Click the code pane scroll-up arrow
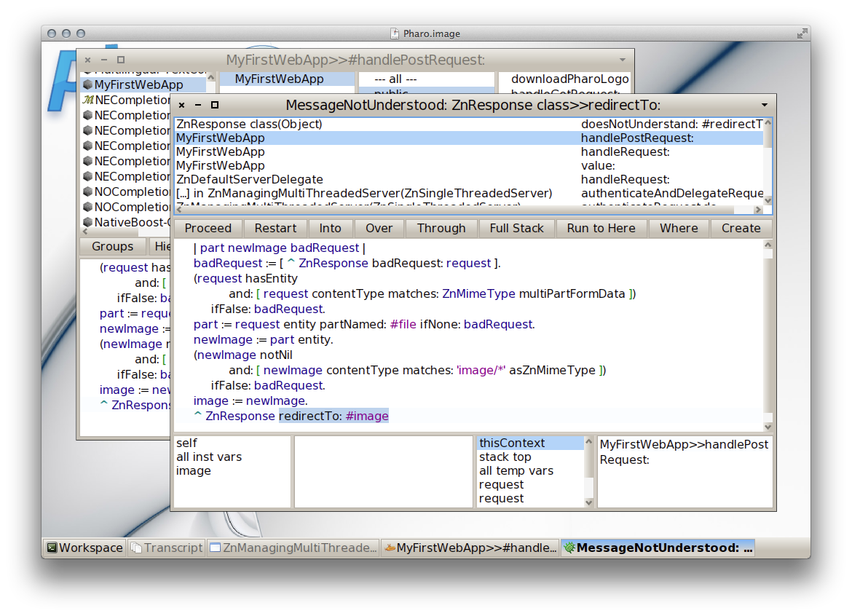The image size is (852, 616). coord(768,245)
